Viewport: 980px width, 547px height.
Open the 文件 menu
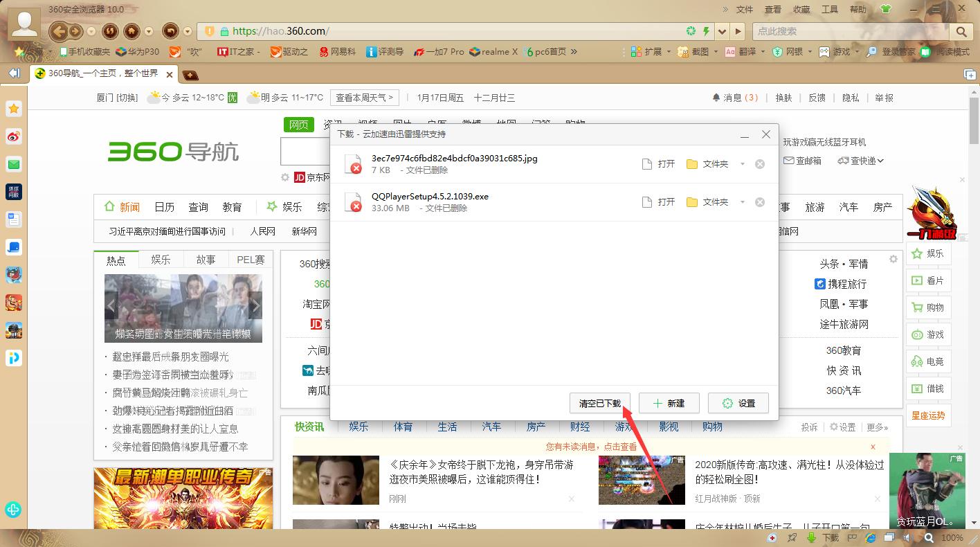point(745,10)
